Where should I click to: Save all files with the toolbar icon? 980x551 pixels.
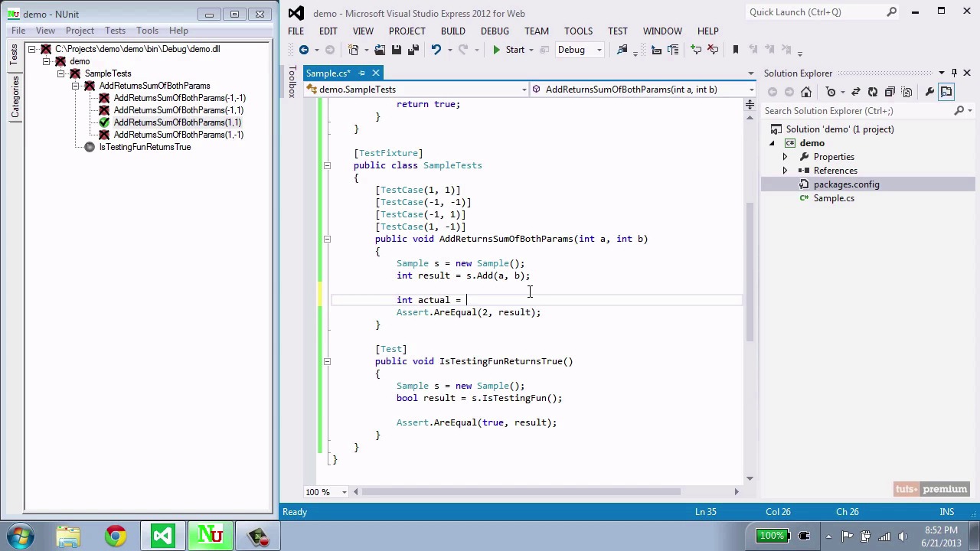(413, 50)
